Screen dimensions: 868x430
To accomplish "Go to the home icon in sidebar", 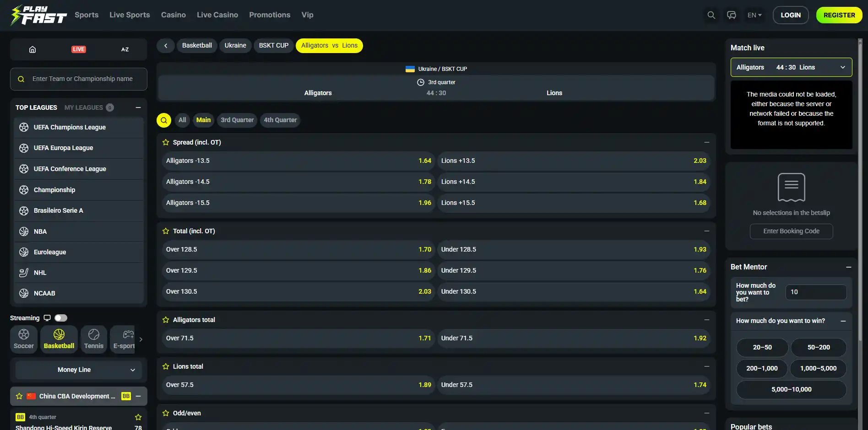I will point(33,49).
